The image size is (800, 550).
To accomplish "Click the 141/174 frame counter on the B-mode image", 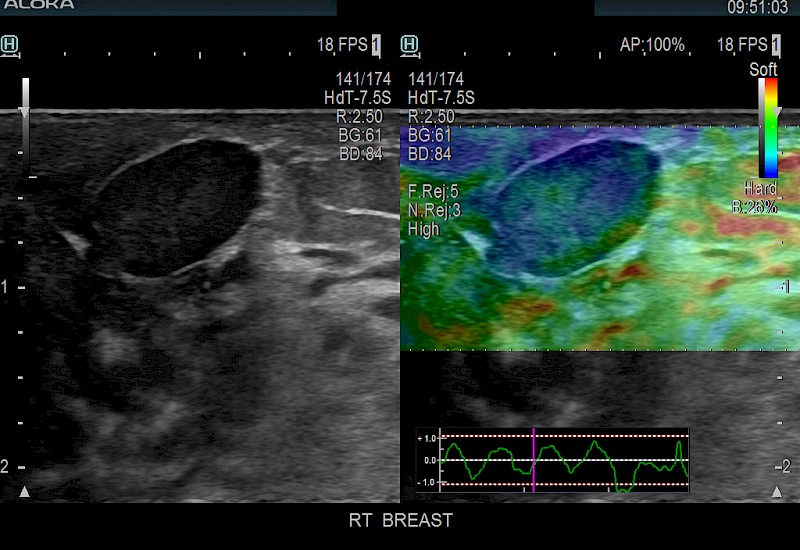I will 363,79.
